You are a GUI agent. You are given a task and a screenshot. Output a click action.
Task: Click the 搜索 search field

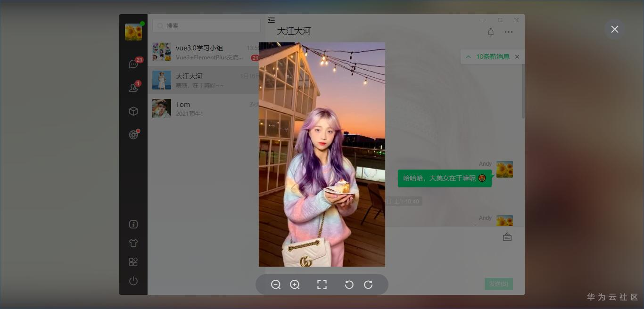tap(206, 25)
